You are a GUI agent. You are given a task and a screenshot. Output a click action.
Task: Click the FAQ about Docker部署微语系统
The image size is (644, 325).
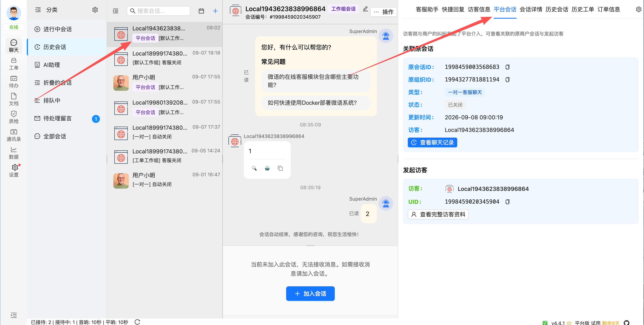pos(316,103)
